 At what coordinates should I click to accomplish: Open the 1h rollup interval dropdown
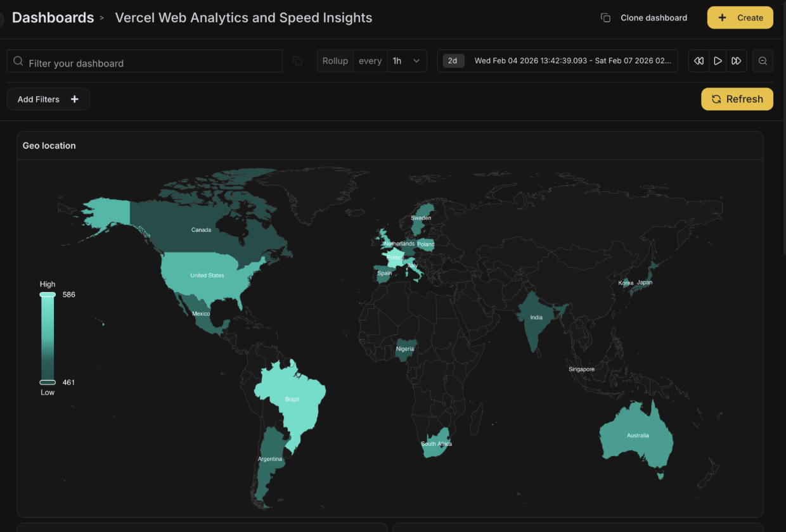click(406, 61)
